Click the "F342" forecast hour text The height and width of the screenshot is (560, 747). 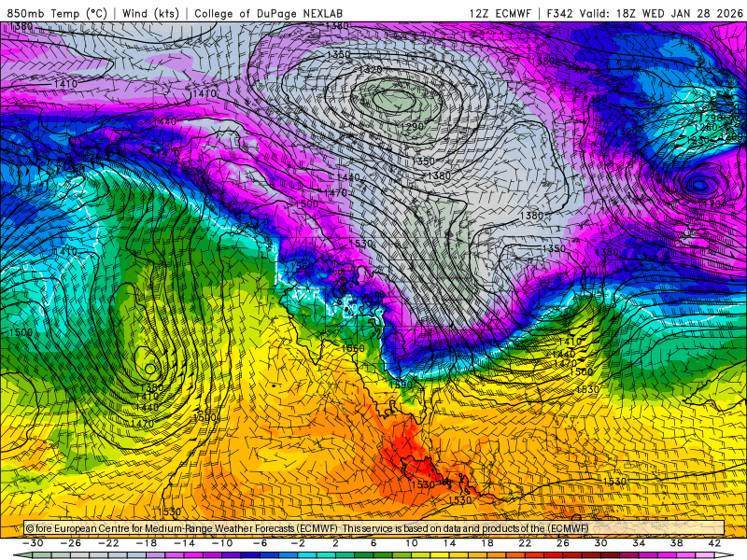pyautogui.click(x=560, y=13)
